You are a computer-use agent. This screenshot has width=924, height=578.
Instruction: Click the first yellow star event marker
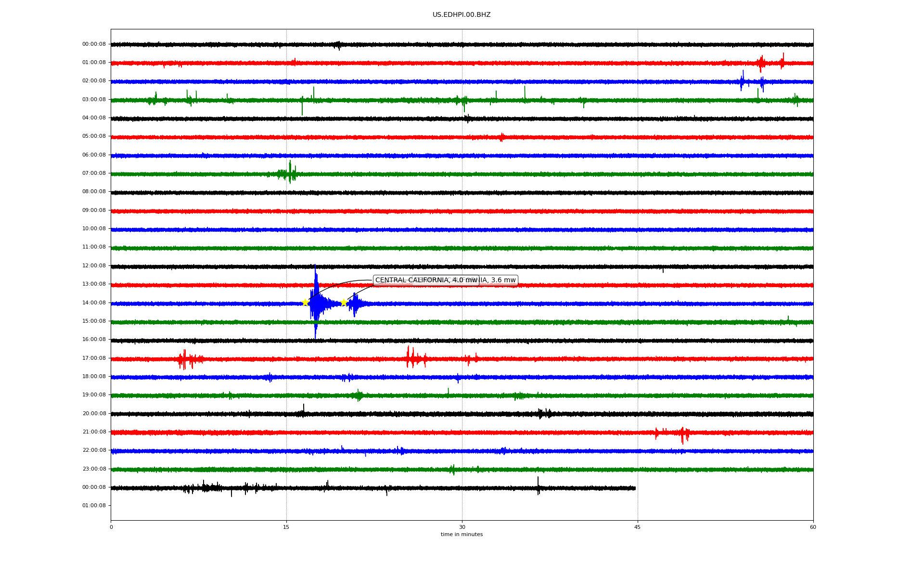coord(305,302)
